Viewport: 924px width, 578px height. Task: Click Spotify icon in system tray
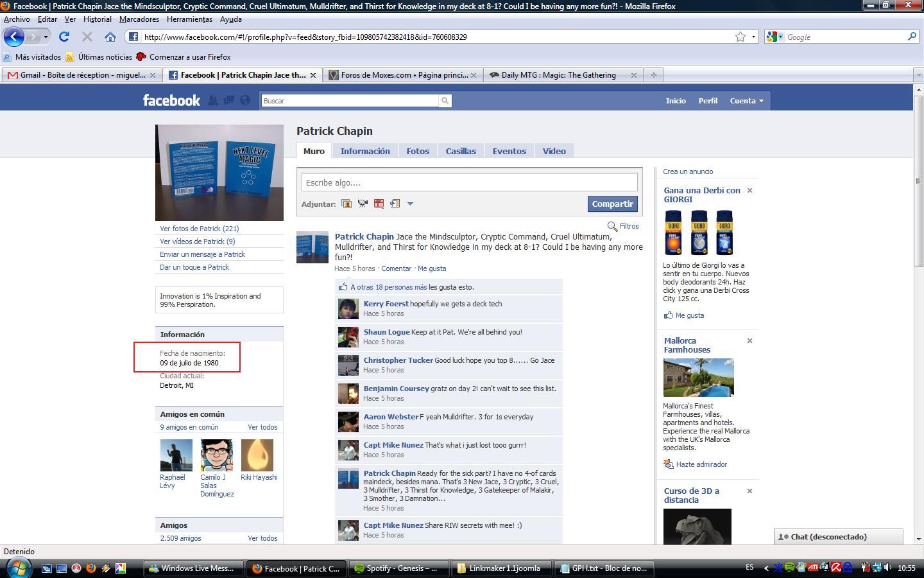[789, 568]
